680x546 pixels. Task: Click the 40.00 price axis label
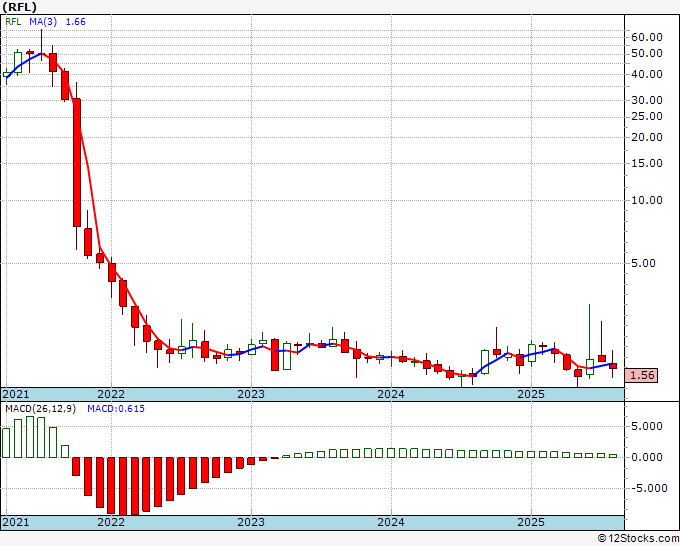coord(647,74)
